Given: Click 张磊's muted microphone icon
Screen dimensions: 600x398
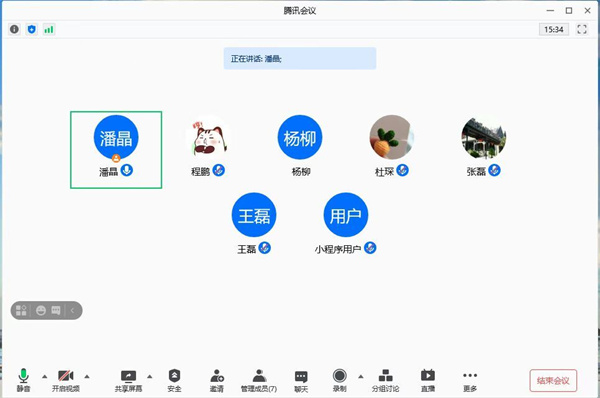Looking at the screenshot, I should tap(494, 170).
